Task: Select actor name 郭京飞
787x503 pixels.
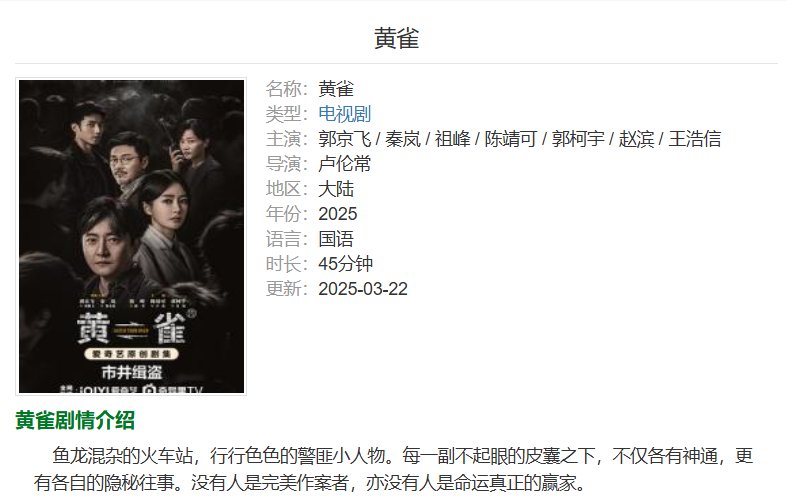Action: tap(344, 139)
